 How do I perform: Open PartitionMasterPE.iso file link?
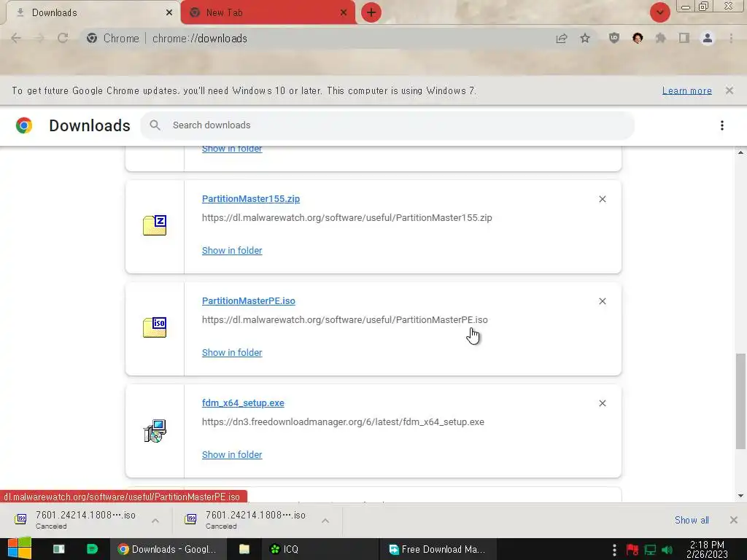[249, 301]
